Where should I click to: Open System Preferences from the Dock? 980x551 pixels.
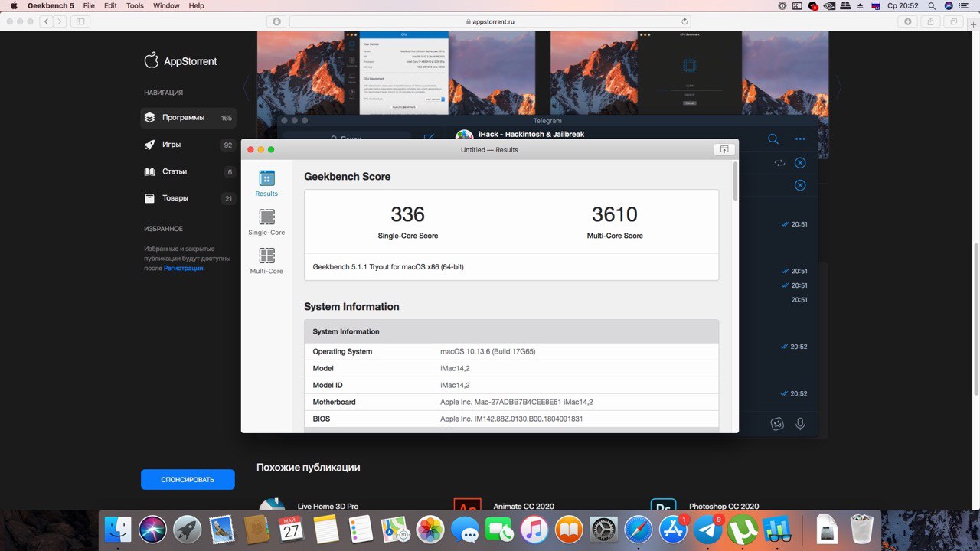604,529
